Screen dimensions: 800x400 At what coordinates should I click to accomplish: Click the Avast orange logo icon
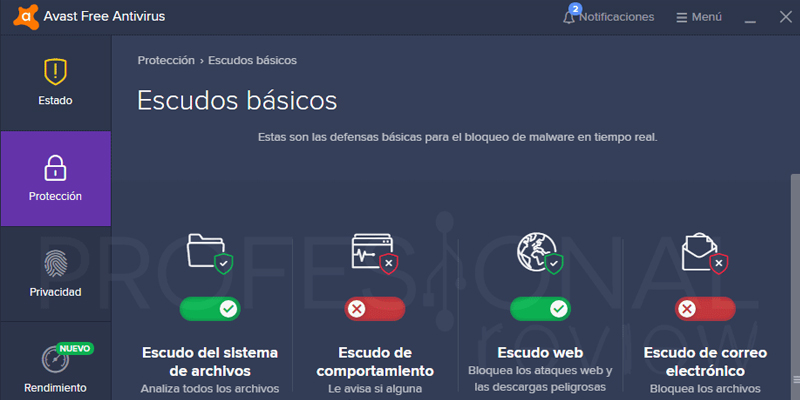tap(26, 16)
